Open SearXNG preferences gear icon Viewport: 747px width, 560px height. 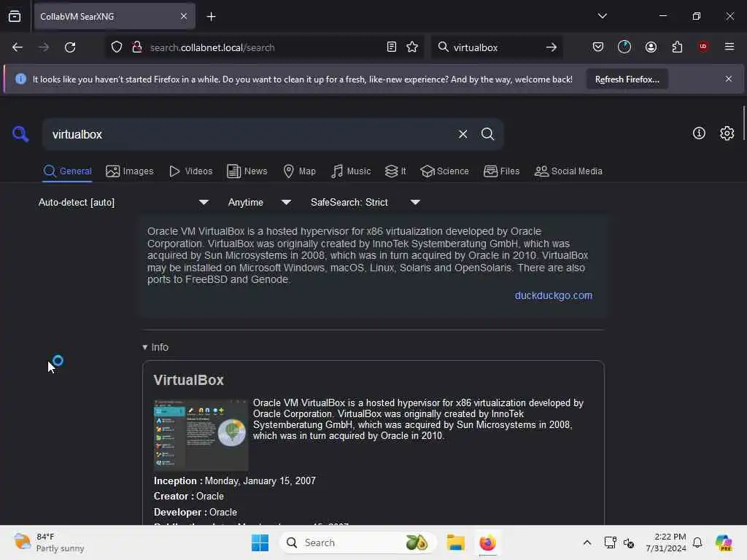tap(727, 133)
